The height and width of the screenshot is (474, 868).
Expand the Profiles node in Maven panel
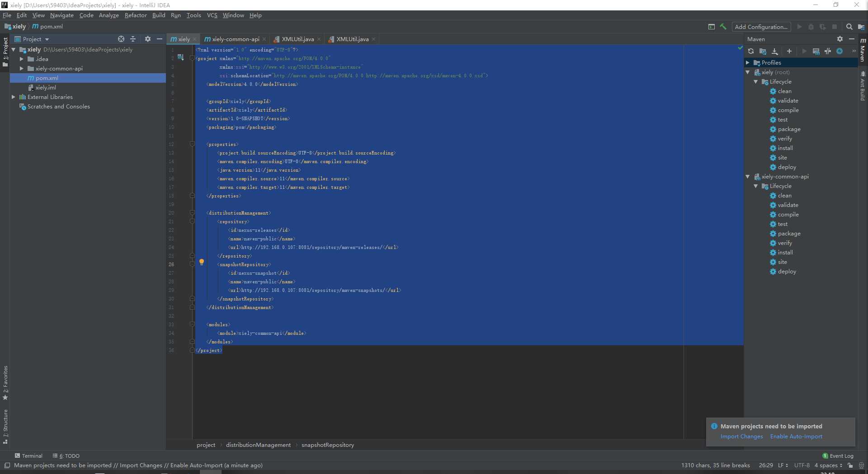tap(748, 62)
